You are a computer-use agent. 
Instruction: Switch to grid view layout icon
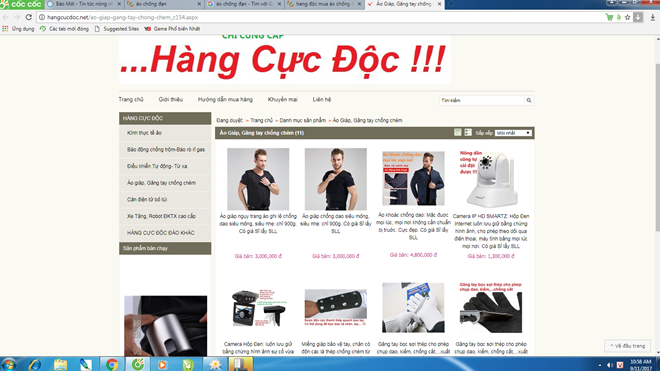pos(458,133)
